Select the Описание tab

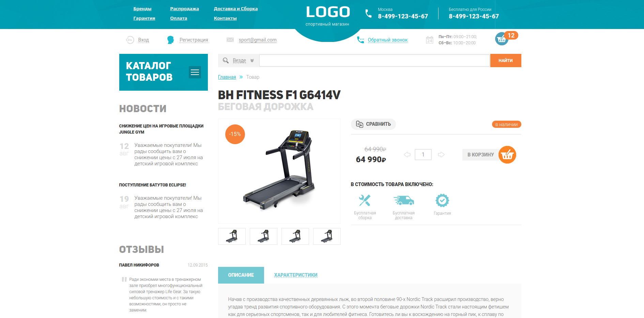(x=241, y=275)
